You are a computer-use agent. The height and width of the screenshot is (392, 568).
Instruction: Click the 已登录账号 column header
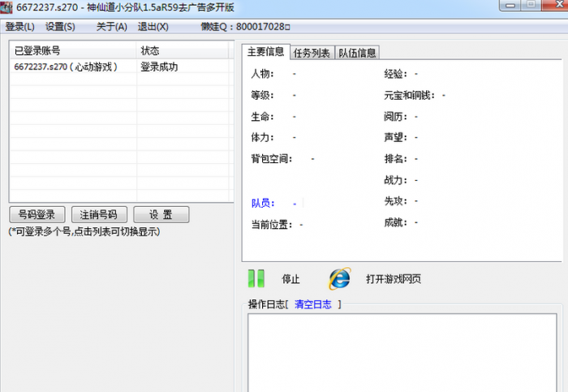[72, 50]
